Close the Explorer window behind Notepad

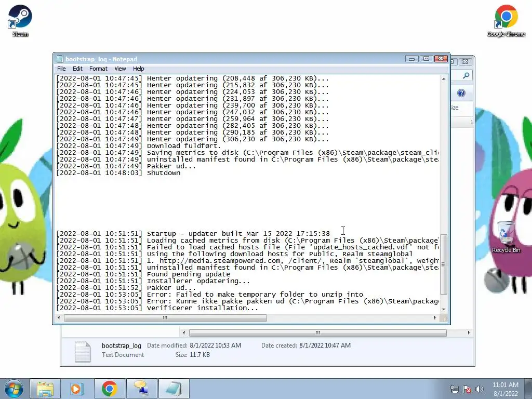point(465,61)
